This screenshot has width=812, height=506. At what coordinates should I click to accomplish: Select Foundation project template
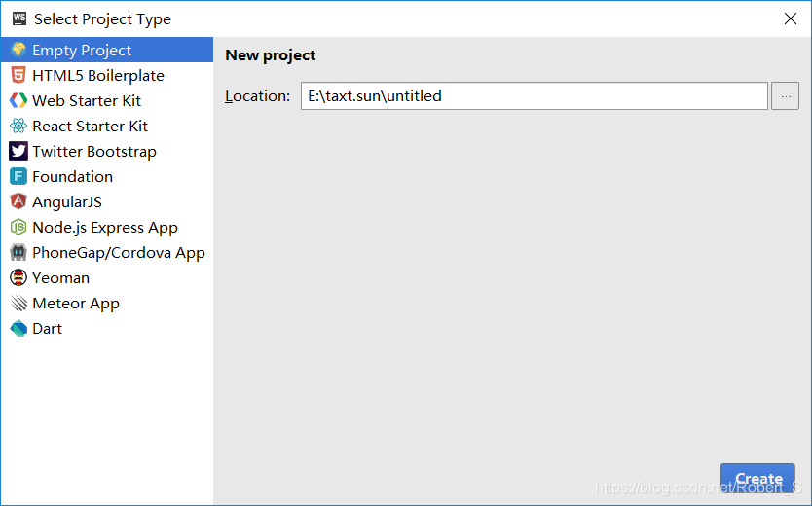tap(107, 176)
